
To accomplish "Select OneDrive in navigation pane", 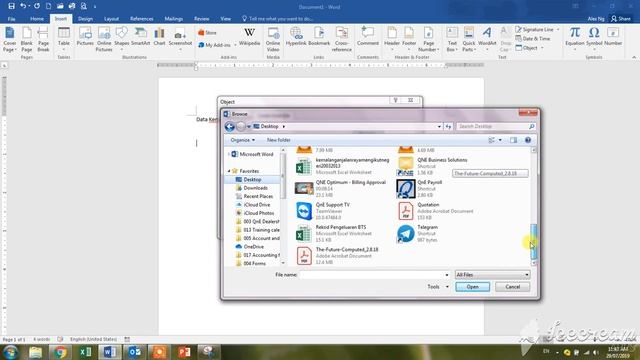I will 253,247.
